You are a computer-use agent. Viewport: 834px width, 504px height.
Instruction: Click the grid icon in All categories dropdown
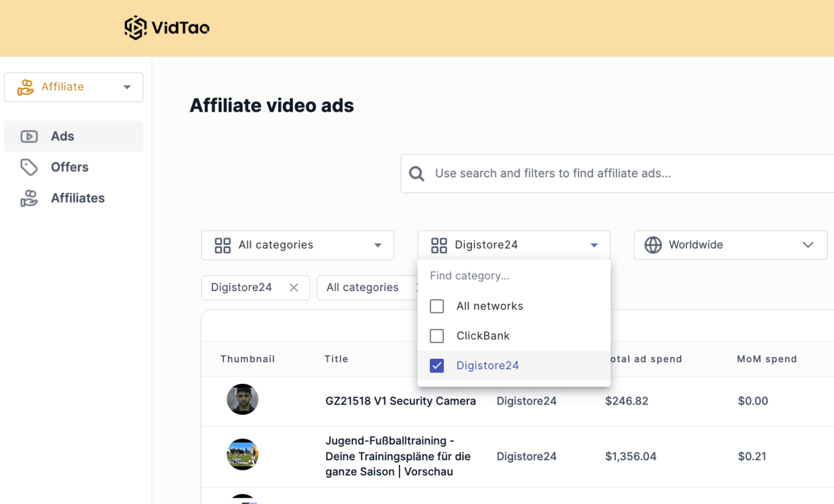click(223, 245)
